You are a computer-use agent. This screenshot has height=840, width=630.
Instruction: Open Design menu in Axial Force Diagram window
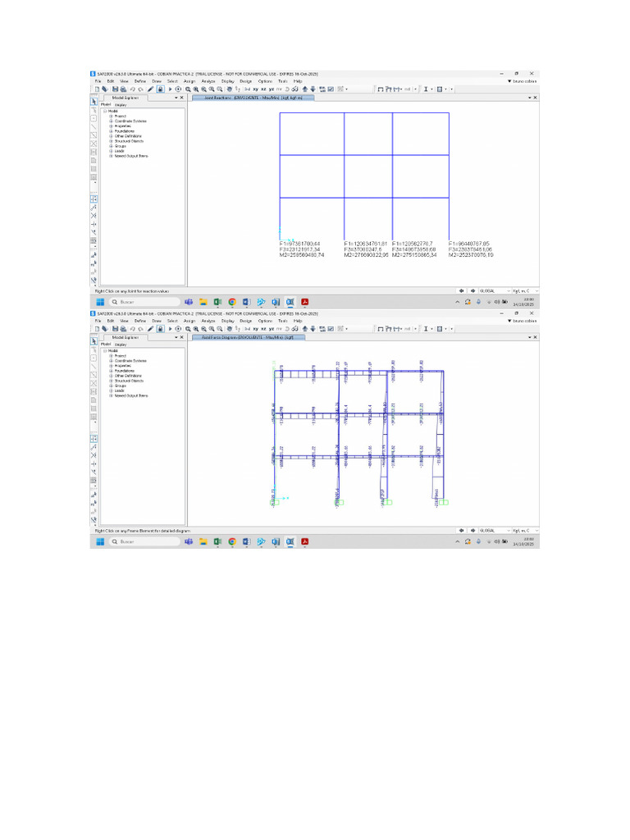[246, 321]
